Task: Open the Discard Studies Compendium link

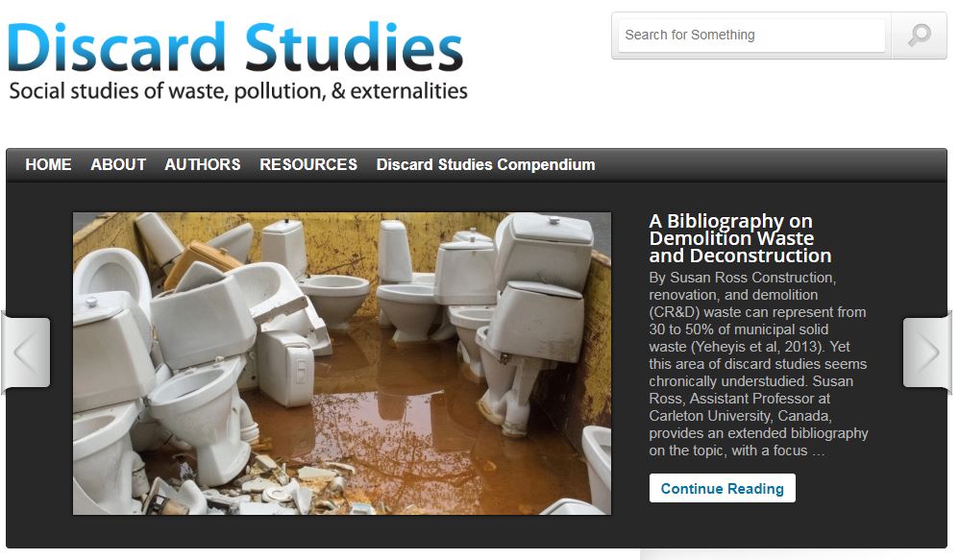Action: point(485,164)
